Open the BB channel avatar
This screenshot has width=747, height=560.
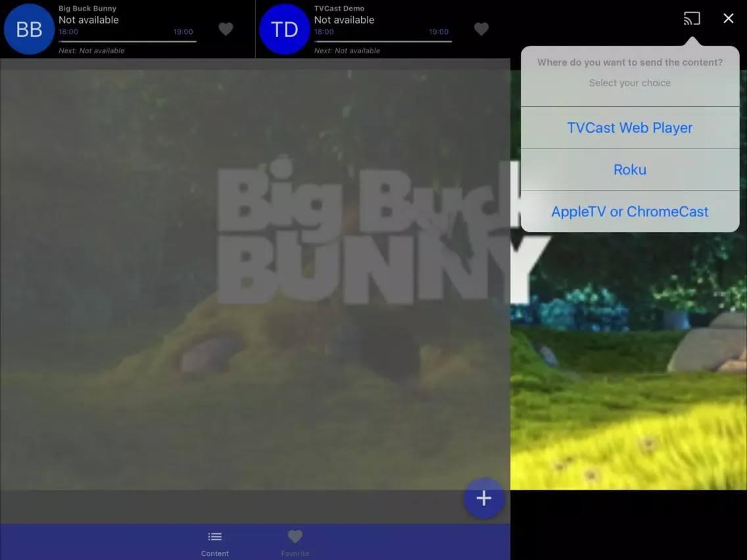pos(29,29)
